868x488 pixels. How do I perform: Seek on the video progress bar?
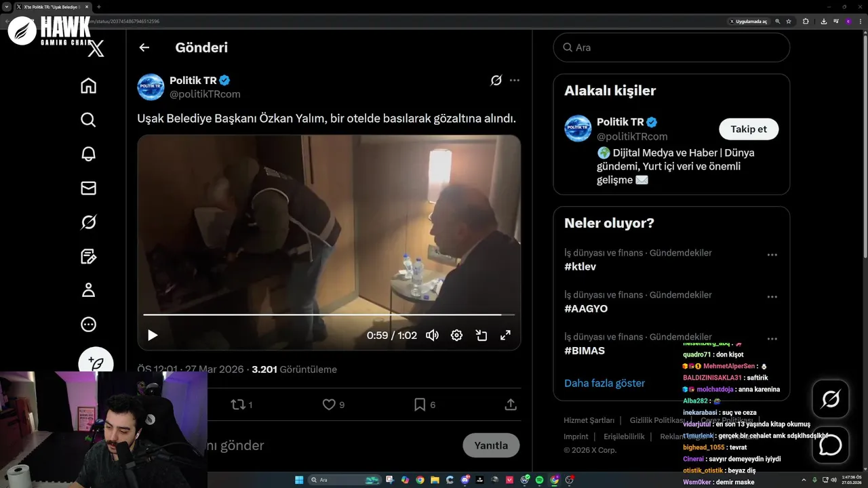[x=329, y=314]
